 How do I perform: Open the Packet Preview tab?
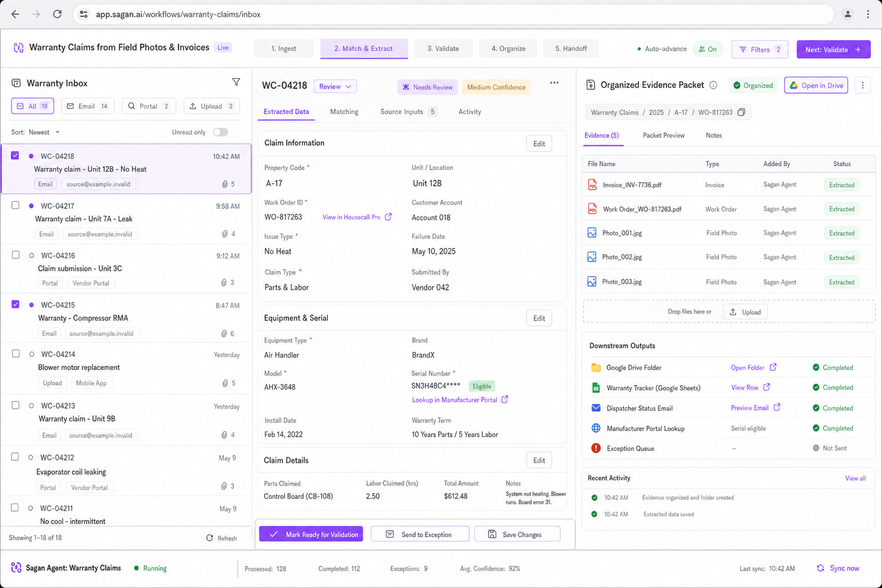[x=664, y=136]
